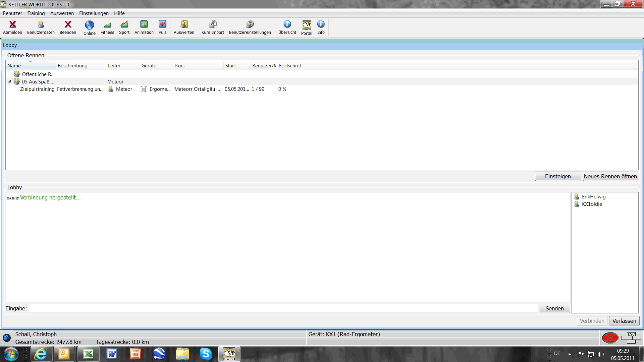644x362 pixels.
Task: Sort by the Leiter column header
Action: tap(123, 66)
